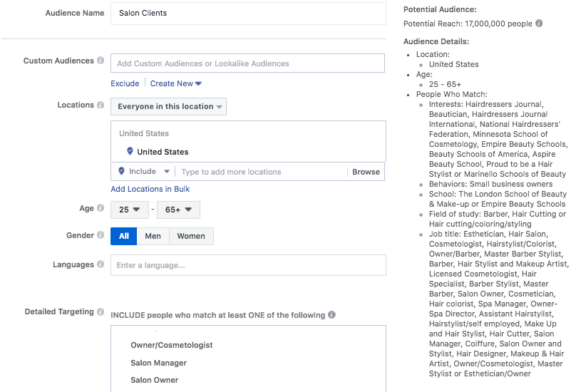Viewport: 576px width, 392px height.
Task: Open the Locations info icon
Action: tap(101, 105)
